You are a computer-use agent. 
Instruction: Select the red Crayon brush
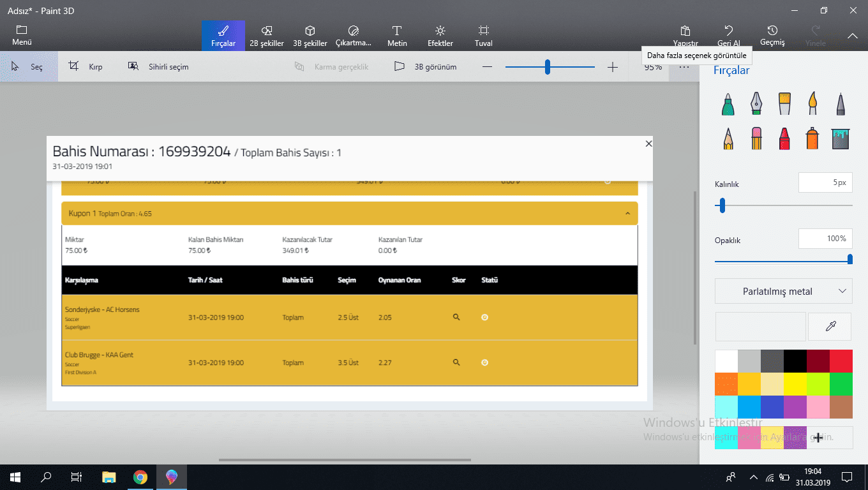pyautogui.click(x=784, y=138)
